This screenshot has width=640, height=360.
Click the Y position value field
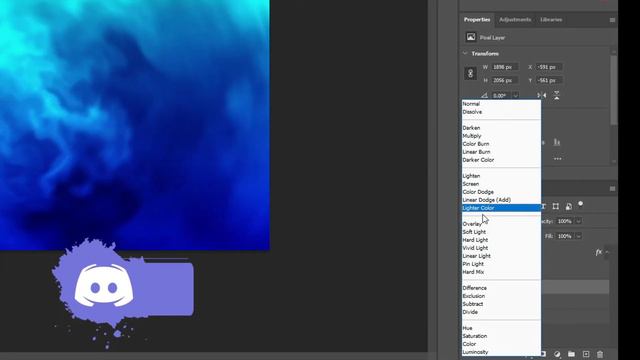pos(549,80)
